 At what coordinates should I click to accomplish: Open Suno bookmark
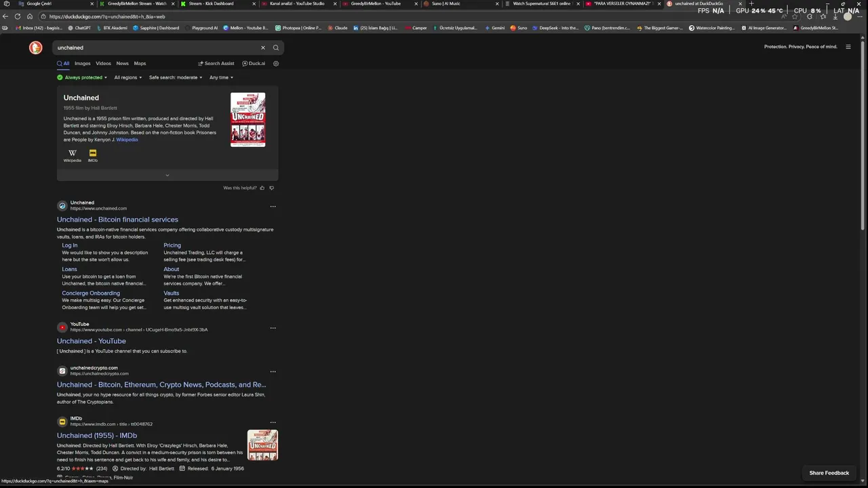tap(519, 28)
